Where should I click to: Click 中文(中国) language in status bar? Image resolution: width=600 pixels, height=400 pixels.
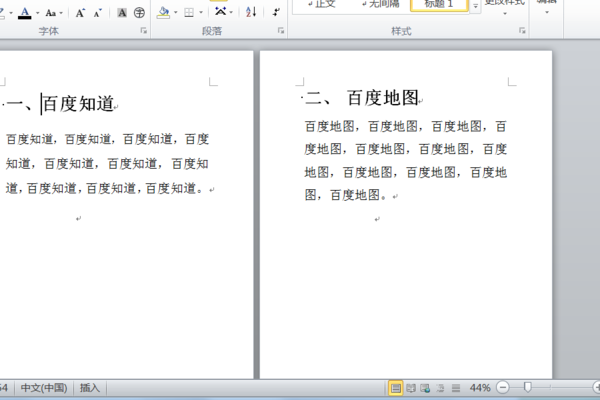pos(44,388)
